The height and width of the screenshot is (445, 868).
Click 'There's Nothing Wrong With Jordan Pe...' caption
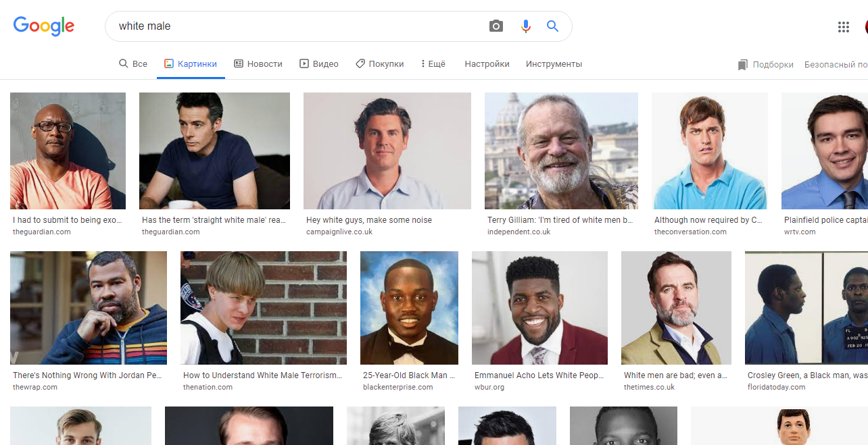[x=88, y=375]
